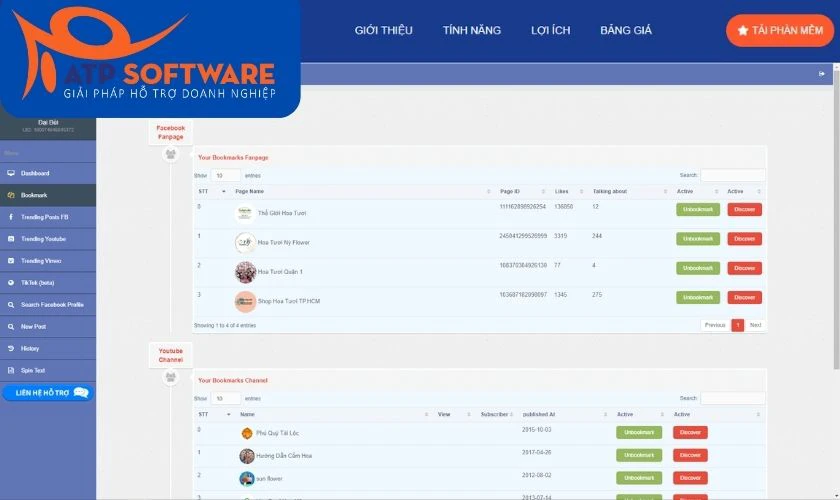Click the History clock icon
840x500 pixels.
click(11, 348)
